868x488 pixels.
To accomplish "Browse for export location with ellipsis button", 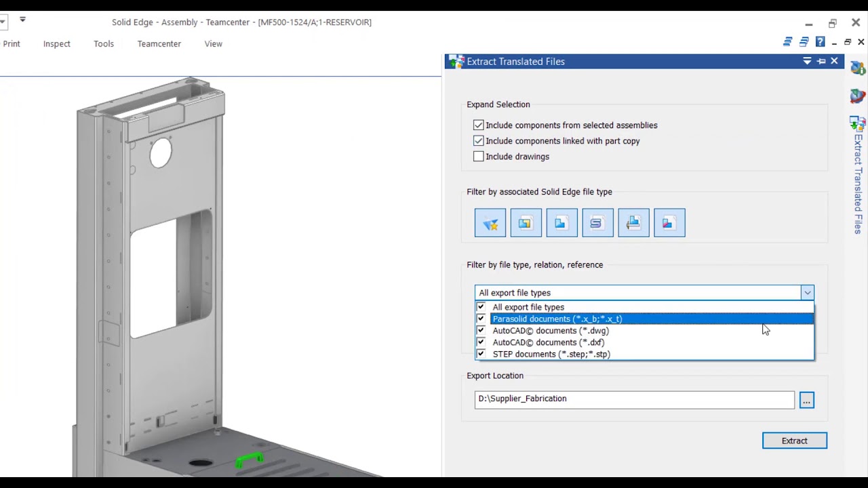I will point(806,401).
